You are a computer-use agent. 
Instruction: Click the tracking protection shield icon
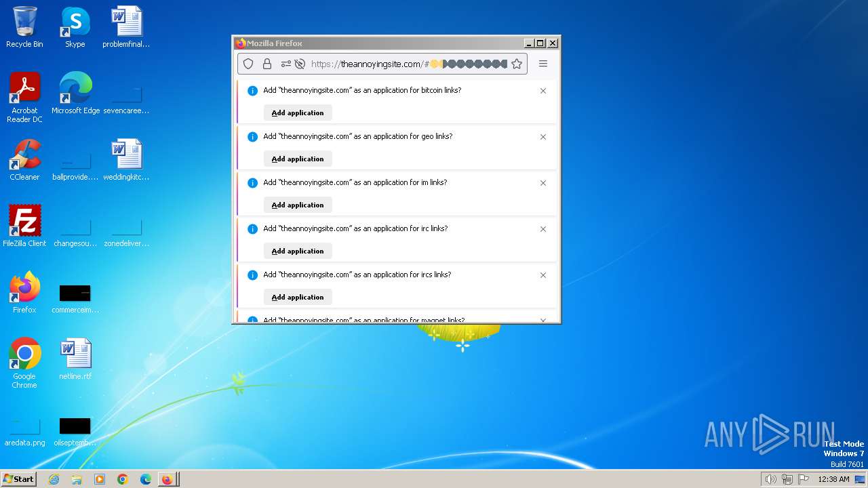tap(248, 64)
